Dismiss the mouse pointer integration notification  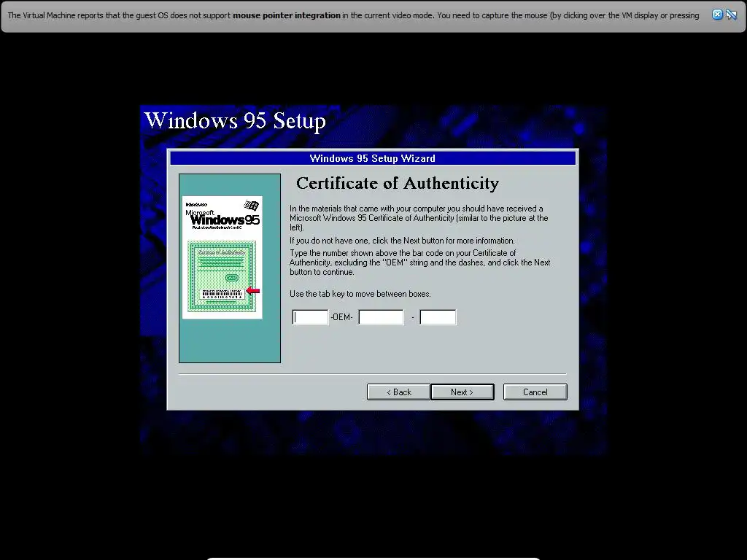click(717, 15)
